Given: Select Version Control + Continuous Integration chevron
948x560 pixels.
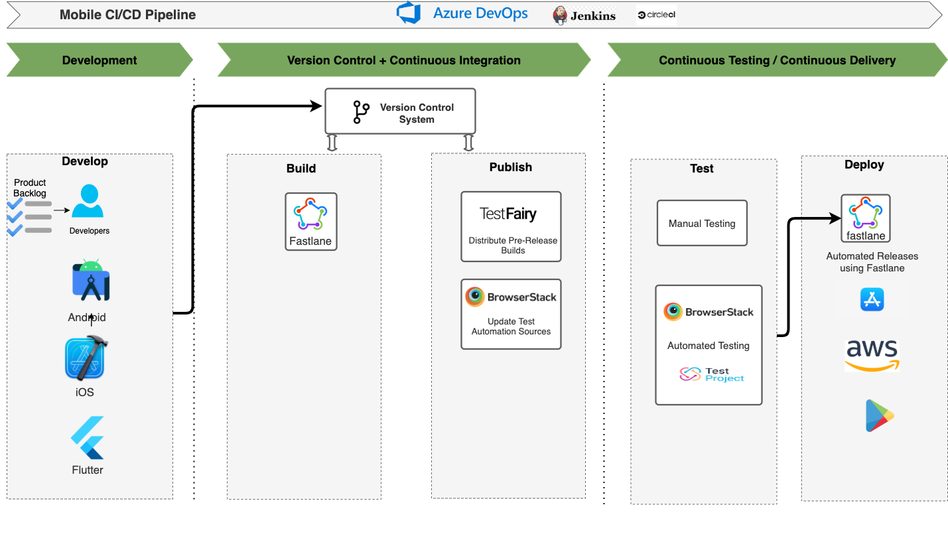Looking at the screenshot, I should click(404, 60).
